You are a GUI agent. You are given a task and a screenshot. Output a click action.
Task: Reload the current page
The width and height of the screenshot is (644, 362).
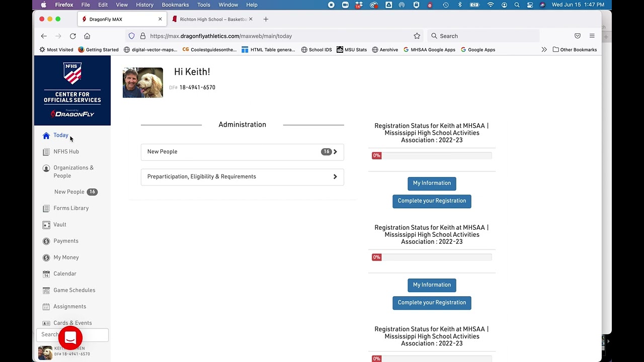coord(73,36)
